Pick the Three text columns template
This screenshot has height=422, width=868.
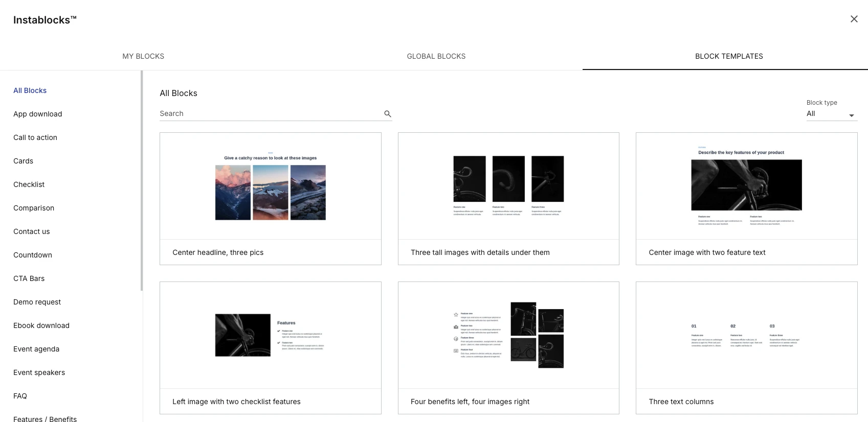746,347
